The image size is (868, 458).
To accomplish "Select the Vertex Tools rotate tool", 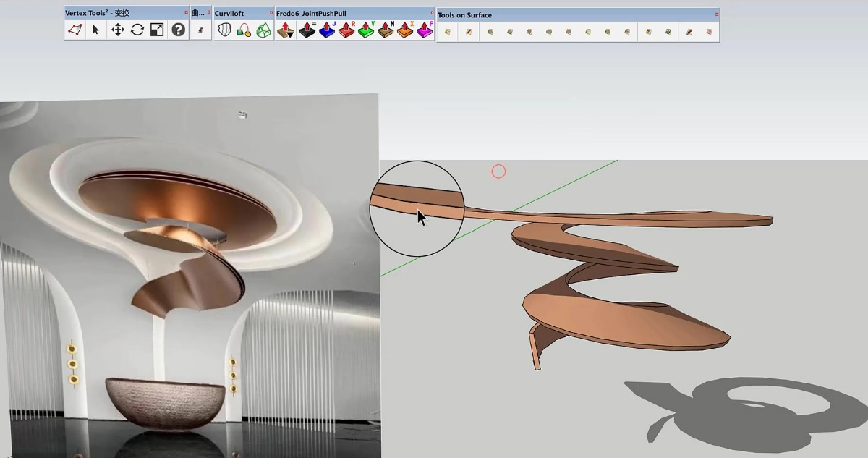I will click(x=137, y=30).
